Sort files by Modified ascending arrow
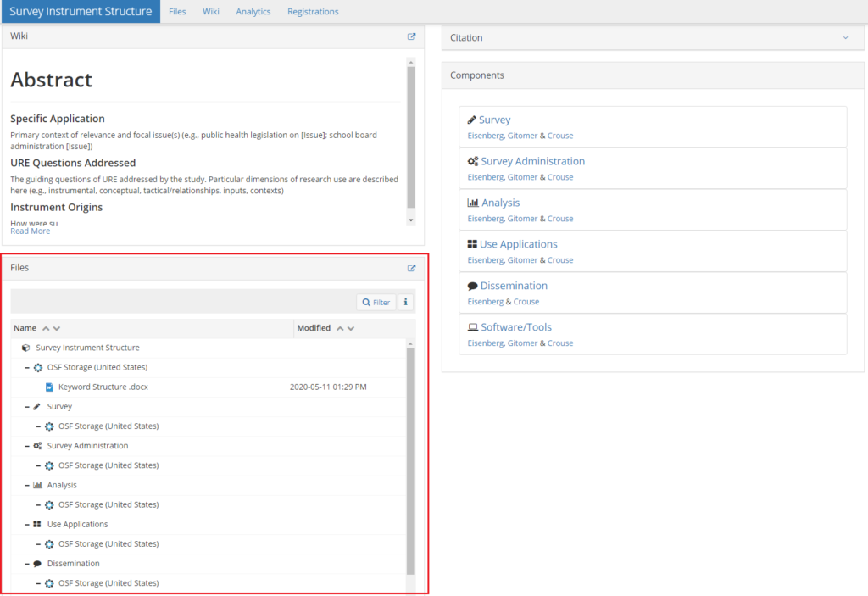The width and height of the screenshot is (868, 596). click(x=340, y=328)
